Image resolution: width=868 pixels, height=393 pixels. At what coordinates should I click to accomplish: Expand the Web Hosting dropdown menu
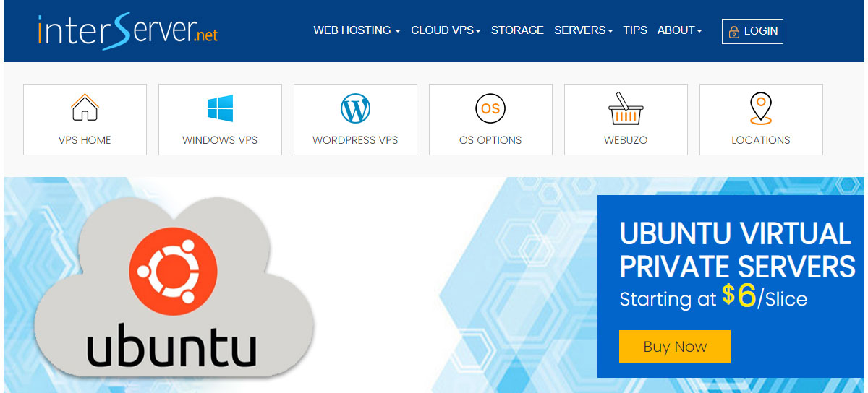tap(357, 30)
